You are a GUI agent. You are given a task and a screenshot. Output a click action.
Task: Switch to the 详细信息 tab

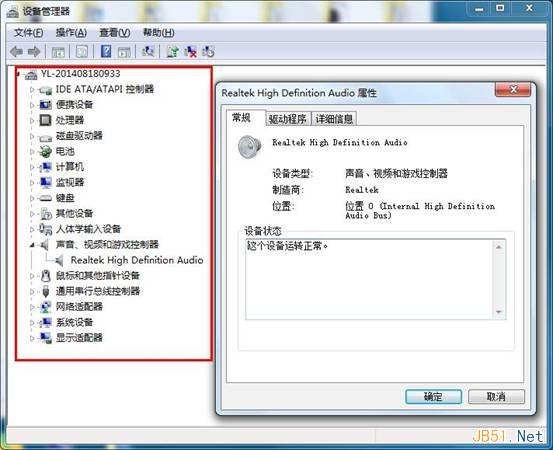point(334,119)
